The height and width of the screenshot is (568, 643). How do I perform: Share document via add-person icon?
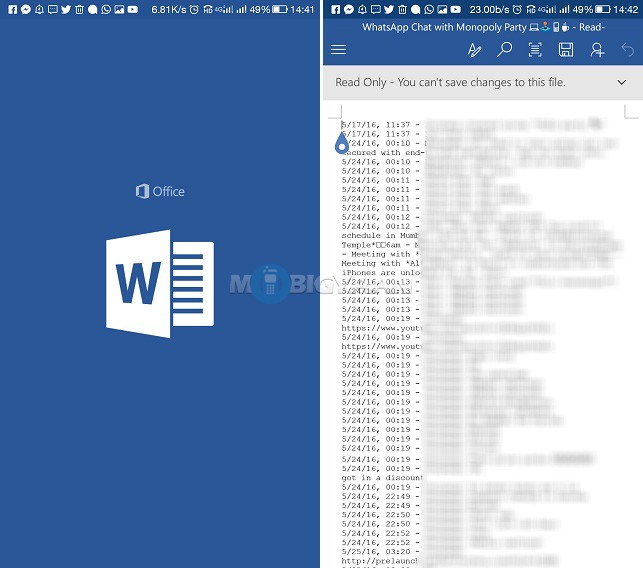(597, 50)
